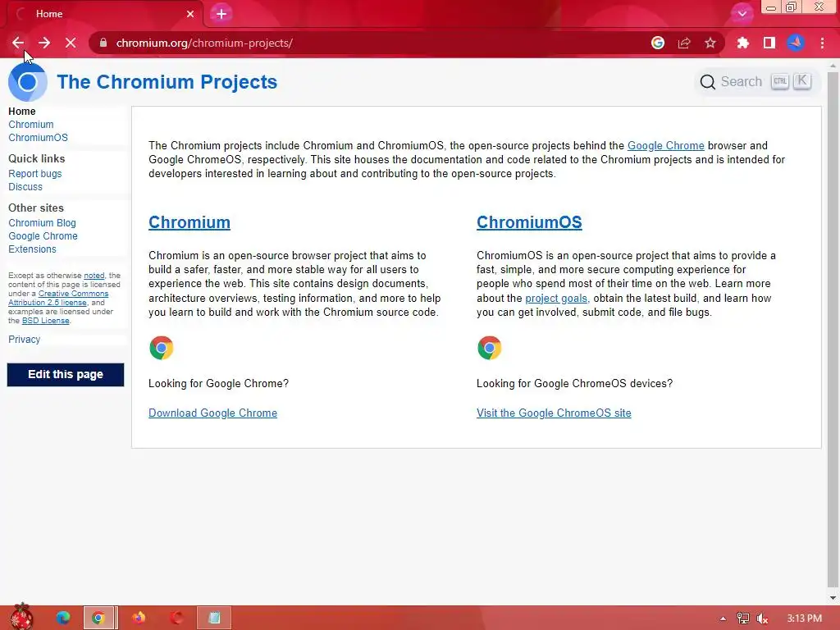
Task: Click the scrollbar down arrow
Action: coord(833,598)
